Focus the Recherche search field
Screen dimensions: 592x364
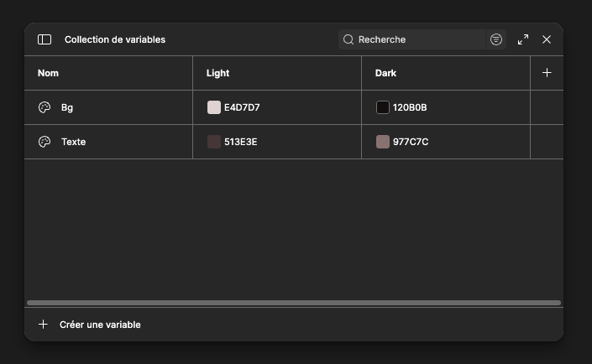pos(417,39)
